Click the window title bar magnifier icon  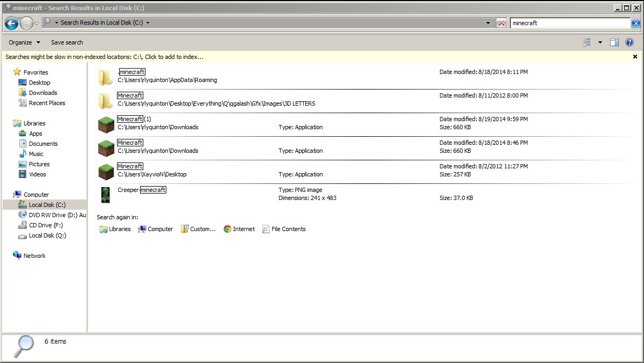[x=6, y=8]
